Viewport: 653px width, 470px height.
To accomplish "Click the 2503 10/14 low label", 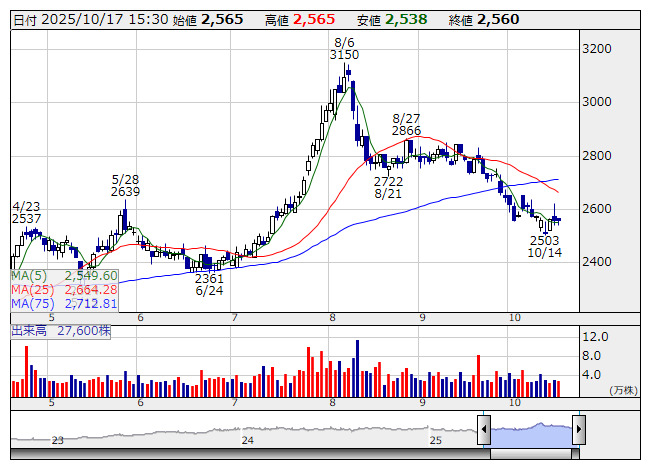I will coord(544,246).
